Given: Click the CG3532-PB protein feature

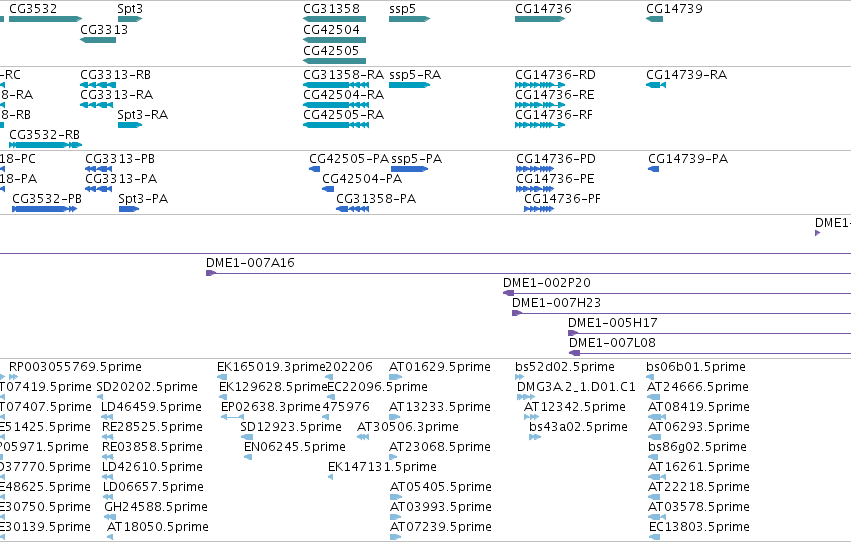Looking at the screenshot, I should pos(45,209).
